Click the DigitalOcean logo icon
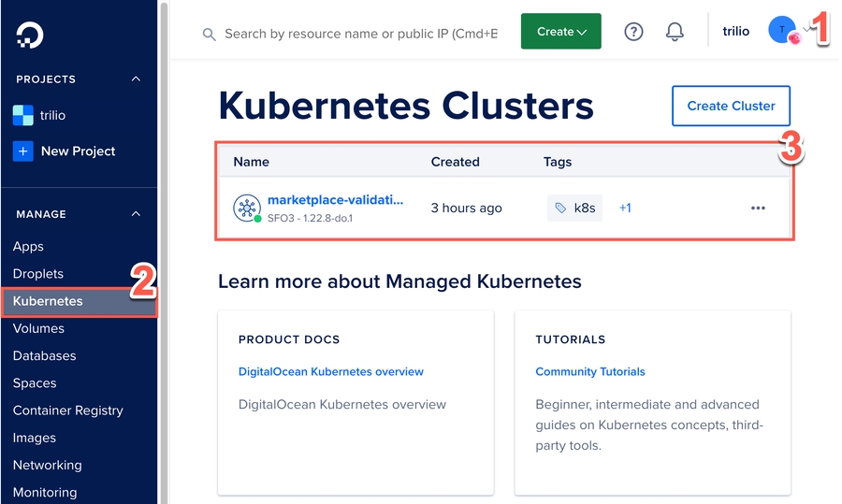This screenshot has width=842, height=504. [x=30, y=36]
